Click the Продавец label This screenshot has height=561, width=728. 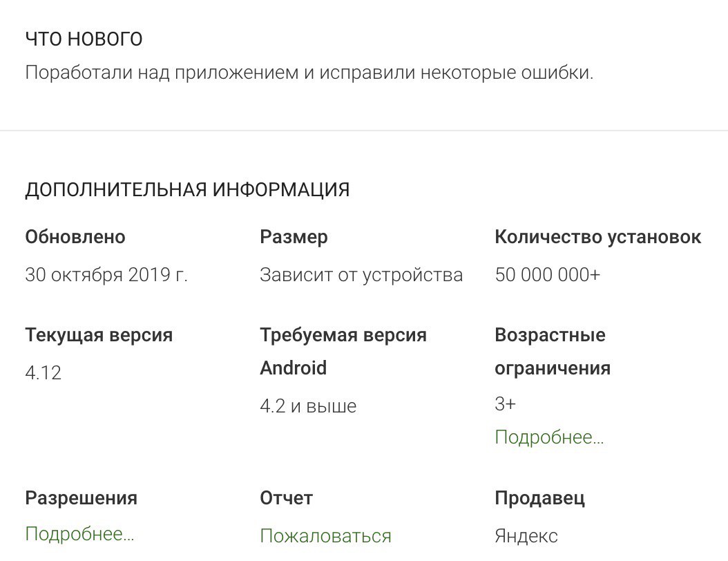tap(539, 498)
